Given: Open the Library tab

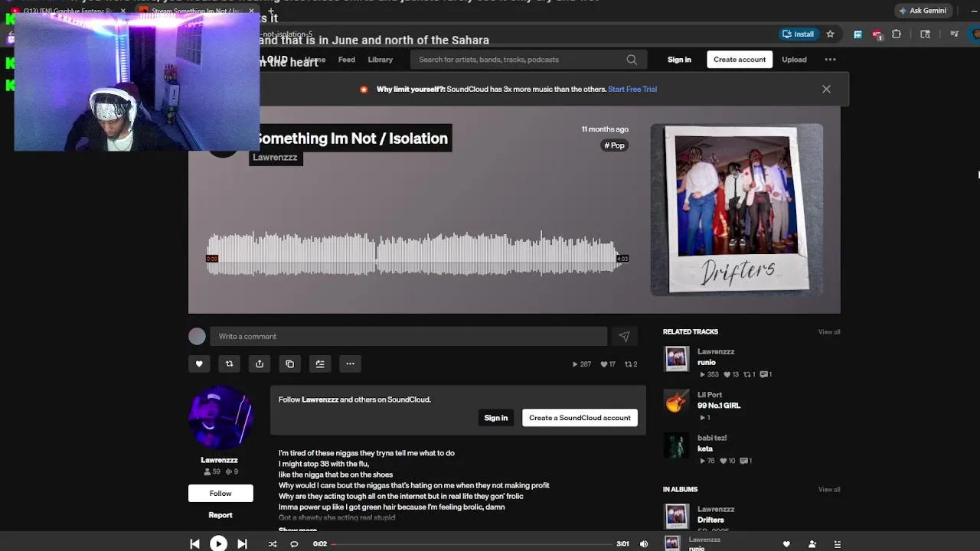Looking at the screenshot, I should tap(380, 60).
